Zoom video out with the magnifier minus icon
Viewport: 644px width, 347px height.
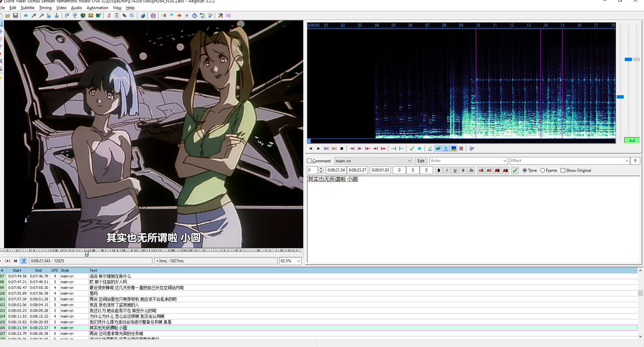click(41, 16)
